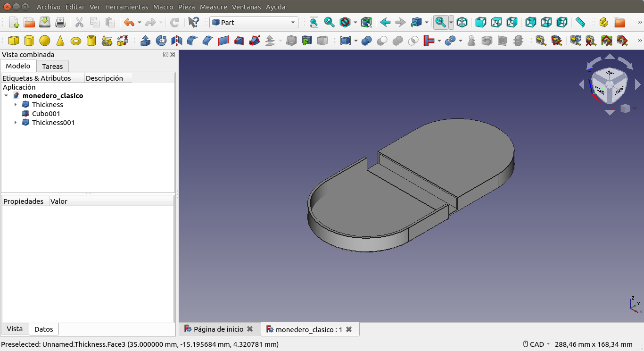Select the Revolve shape tool
644x351 pixels.
pos(161,41)
